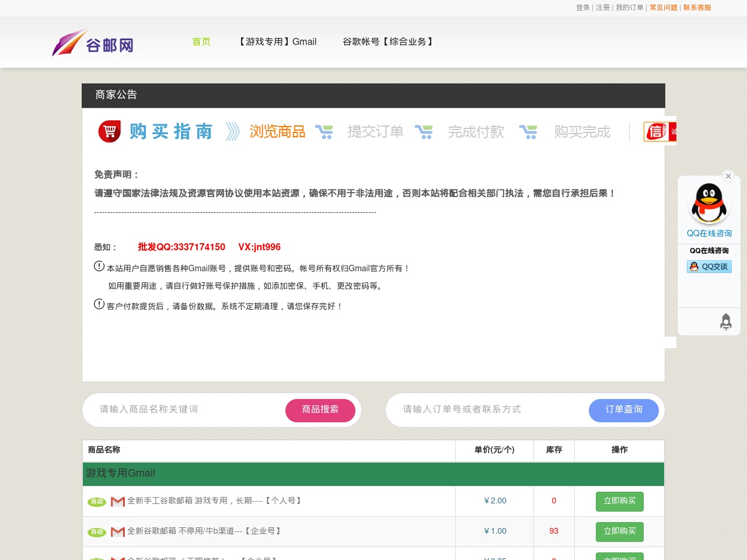This screenshot has height=560, width=747.
Task: Click the VX:jnt996 red text
Action: (260, 247)
